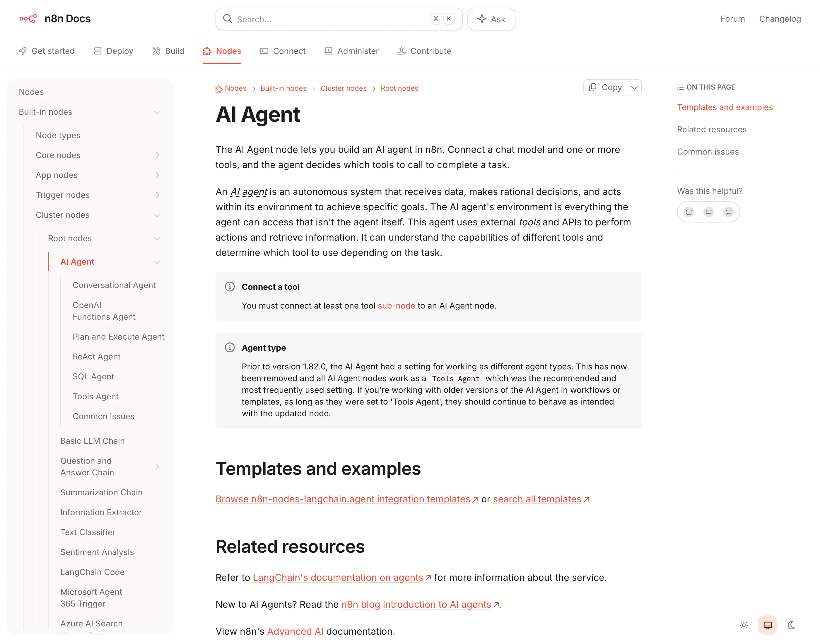Open Text Classifier in sidebar
Viewport: 820px width, 644px height.
coord(88,532)
